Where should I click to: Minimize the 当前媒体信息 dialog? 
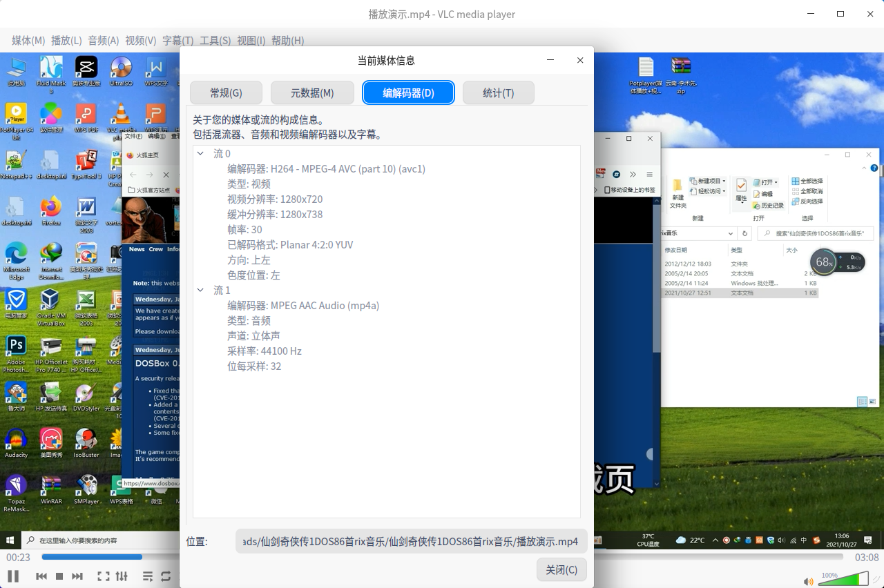551,60
